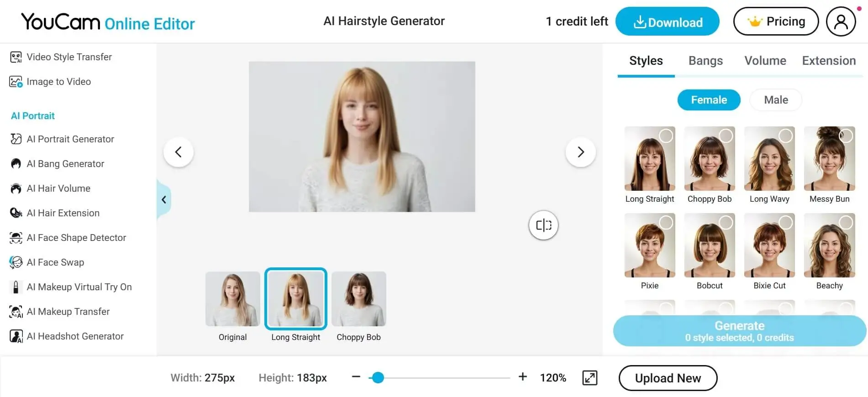Go to next image with right arrow

pos(580,152)
